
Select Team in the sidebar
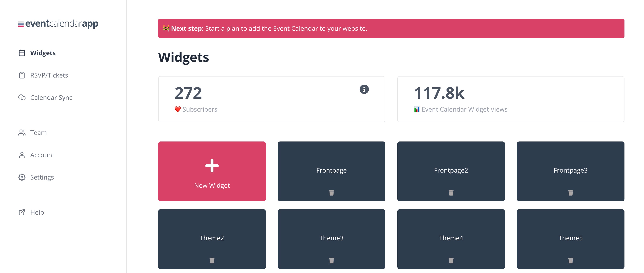32,133
